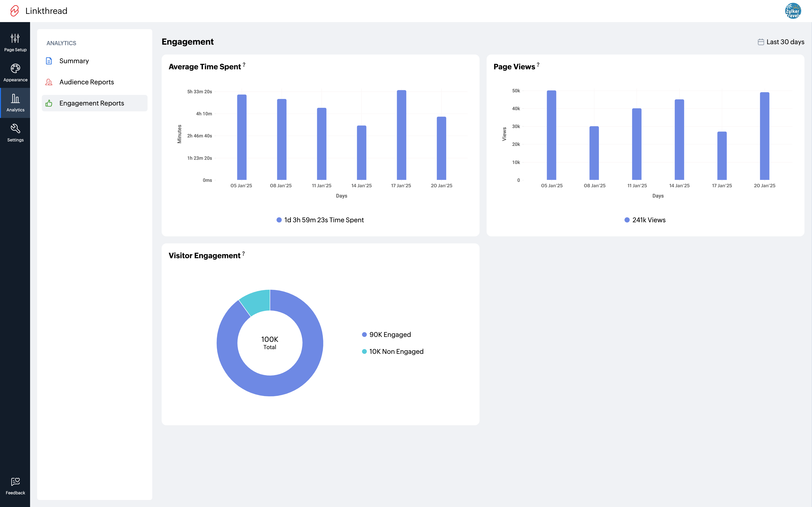This screenshot has width=812, height=507.
Task: Click help icon beside Visitor Engagement
Action: (x=243, y=254)
